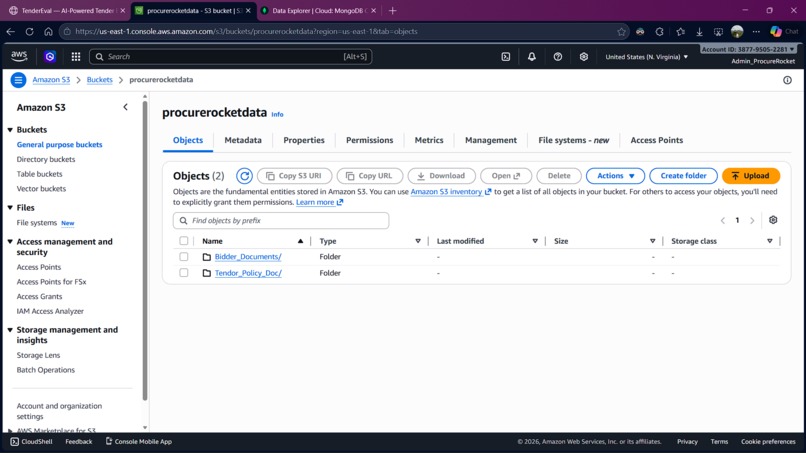Bookmark this page with the star icon

pos(621,31)
